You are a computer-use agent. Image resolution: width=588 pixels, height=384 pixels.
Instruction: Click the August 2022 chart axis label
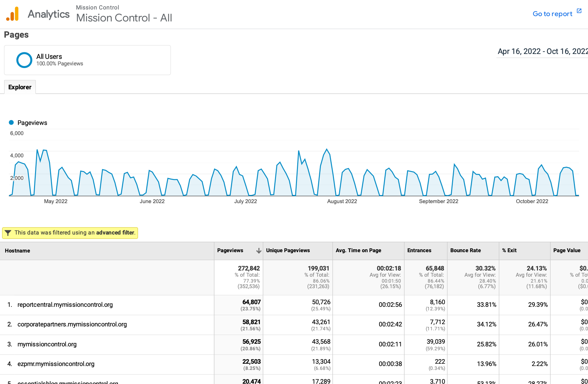point(342,201)
